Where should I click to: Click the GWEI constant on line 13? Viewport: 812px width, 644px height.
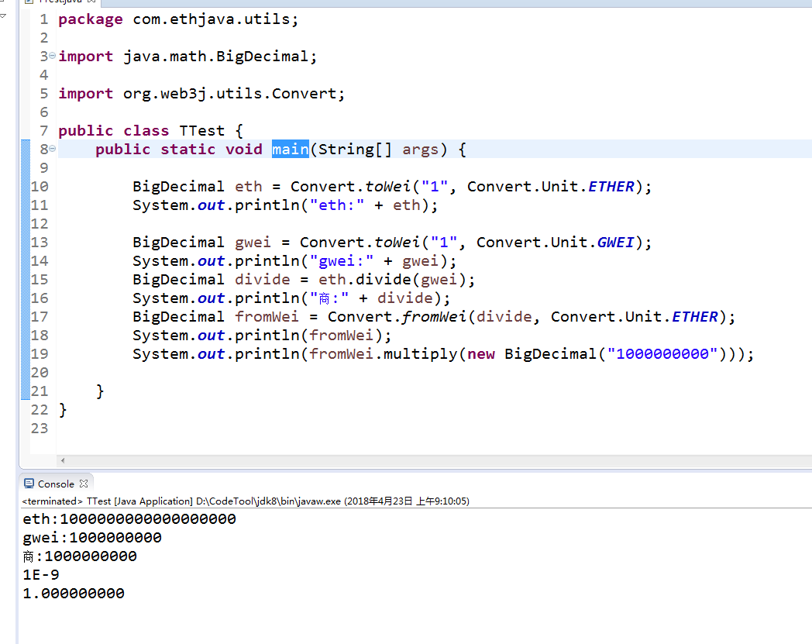tap(616, 243)
